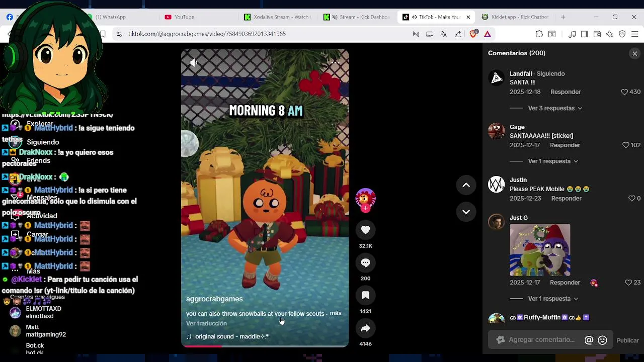Close the Comentarios panel
The width and height of the screenshot is (644, 362).
tap(634, 53)
